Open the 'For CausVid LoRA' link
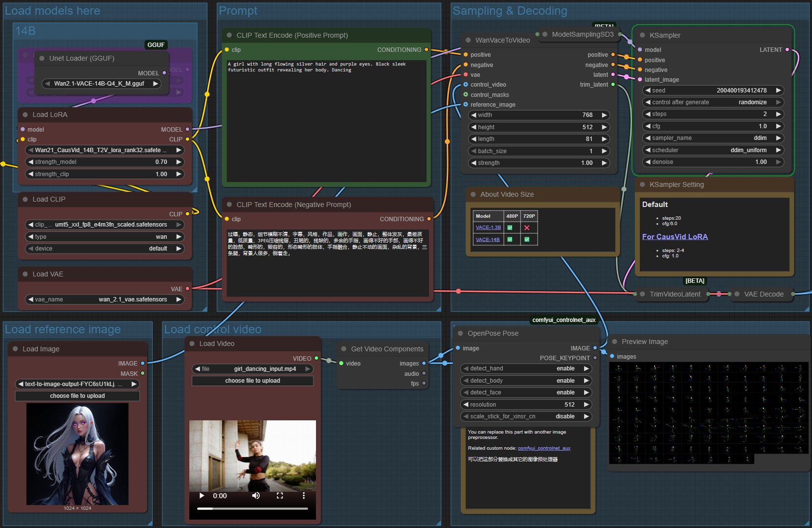Screen dimensions: 812x528 pos(675,236)
